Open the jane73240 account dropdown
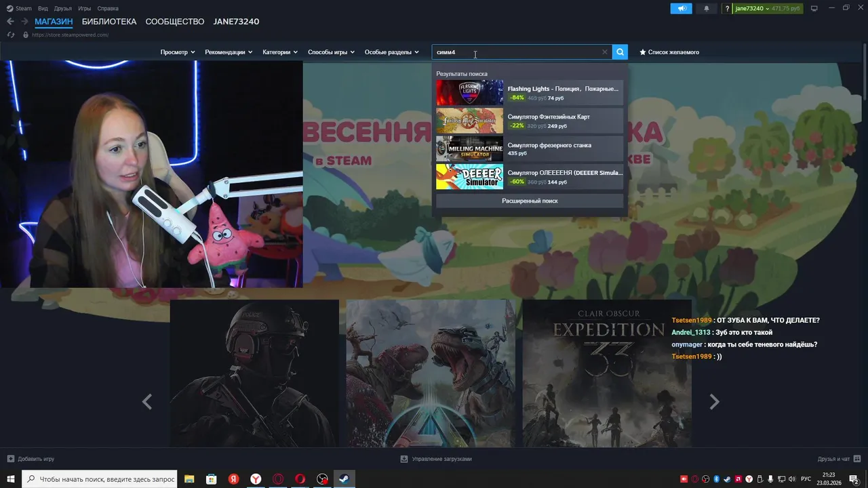Viewport: 868px width, 488px height. (x=768, y=8)
